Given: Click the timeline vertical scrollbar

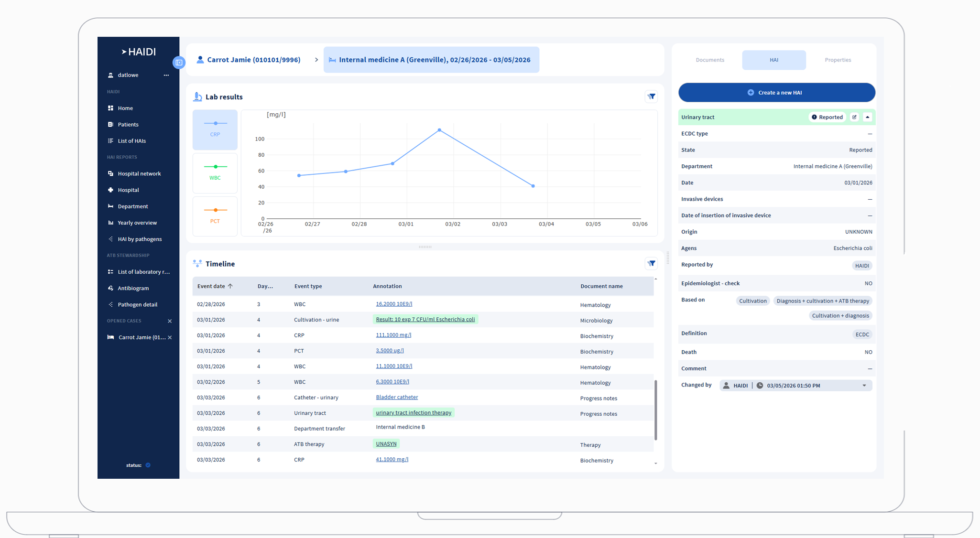Looking at the screenshot, I should tap(655, 410).
